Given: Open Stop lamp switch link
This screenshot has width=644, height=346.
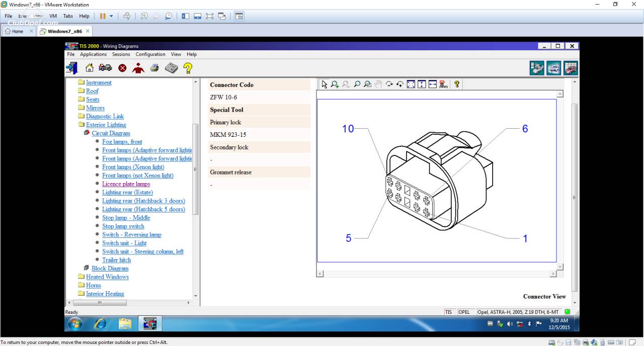Looking at the screenshot, I should [x=123, y=226].
